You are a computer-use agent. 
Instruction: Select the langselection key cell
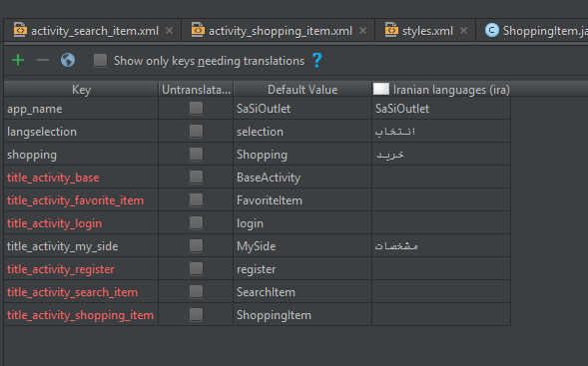point(81,132)
